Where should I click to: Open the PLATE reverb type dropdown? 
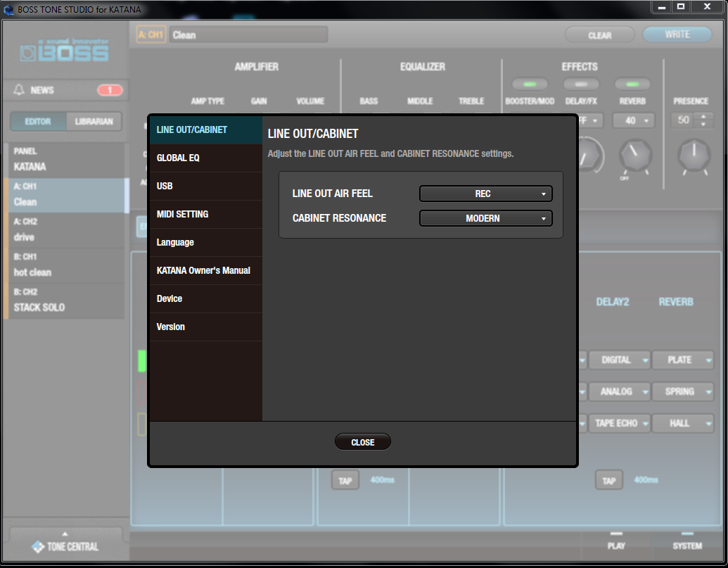(682, 360)
